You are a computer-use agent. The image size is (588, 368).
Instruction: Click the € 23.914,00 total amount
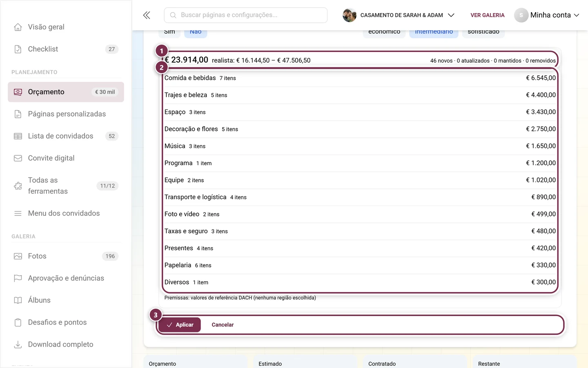[x=186, y=60]
